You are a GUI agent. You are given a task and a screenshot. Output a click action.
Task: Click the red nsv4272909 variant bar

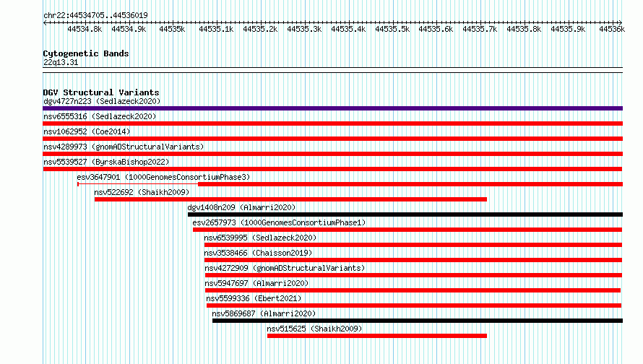[x=413, y=275]
